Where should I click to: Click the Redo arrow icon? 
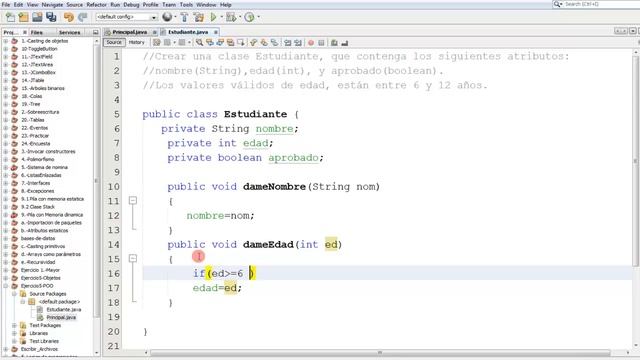point(82,17)
